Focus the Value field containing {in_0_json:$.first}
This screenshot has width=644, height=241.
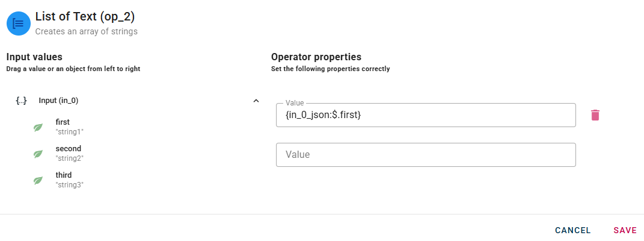pyautogui.click(x=426, y=115)
